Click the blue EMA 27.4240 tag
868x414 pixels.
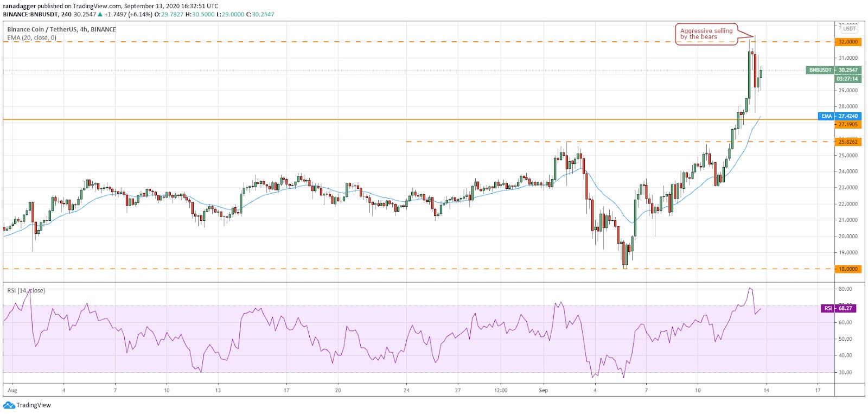[x=839, y=116]
